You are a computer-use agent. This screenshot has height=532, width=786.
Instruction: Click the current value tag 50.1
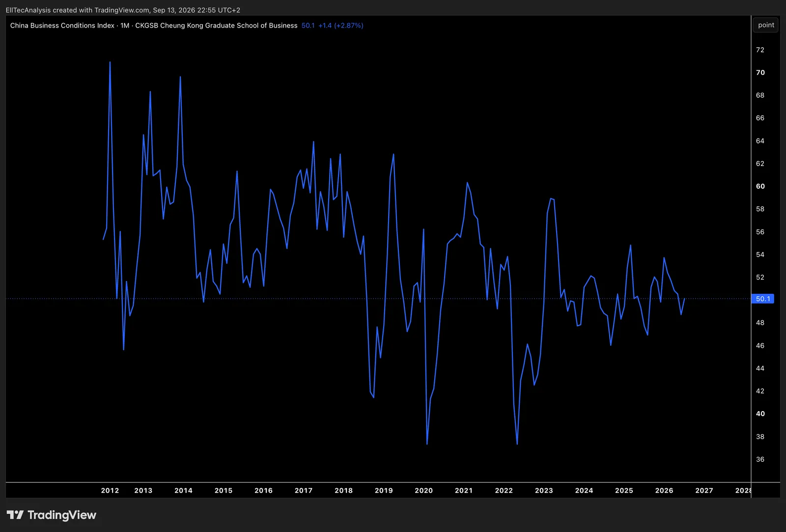click(763, 299)
